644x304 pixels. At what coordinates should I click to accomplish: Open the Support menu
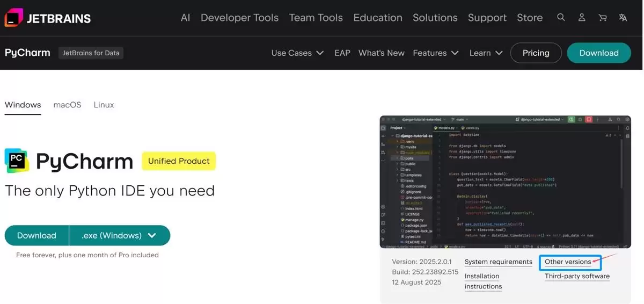[x=487, y=18]
